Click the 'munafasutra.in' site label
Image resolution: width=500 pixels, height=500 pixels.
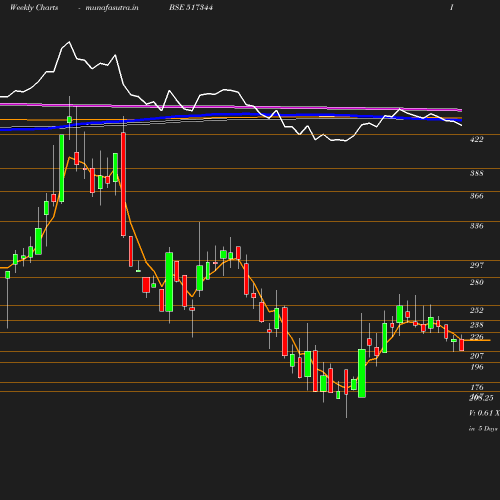(112, 7)
